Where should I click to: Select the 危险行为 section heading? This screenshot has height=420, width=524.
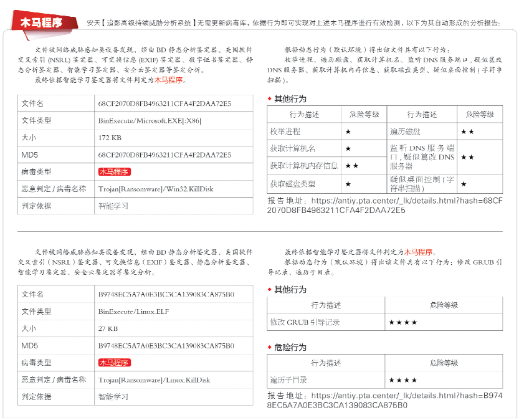290,348
